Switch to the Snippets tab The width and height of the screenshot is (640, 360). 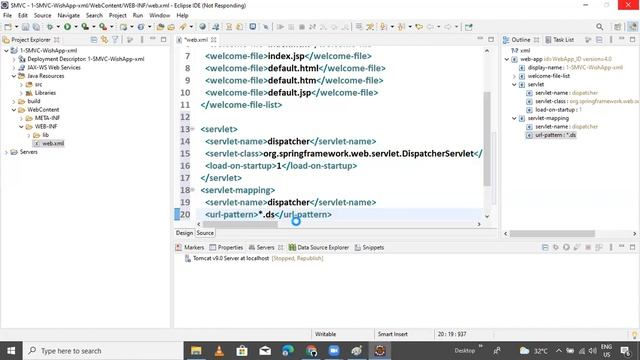(x=369, y=247)
